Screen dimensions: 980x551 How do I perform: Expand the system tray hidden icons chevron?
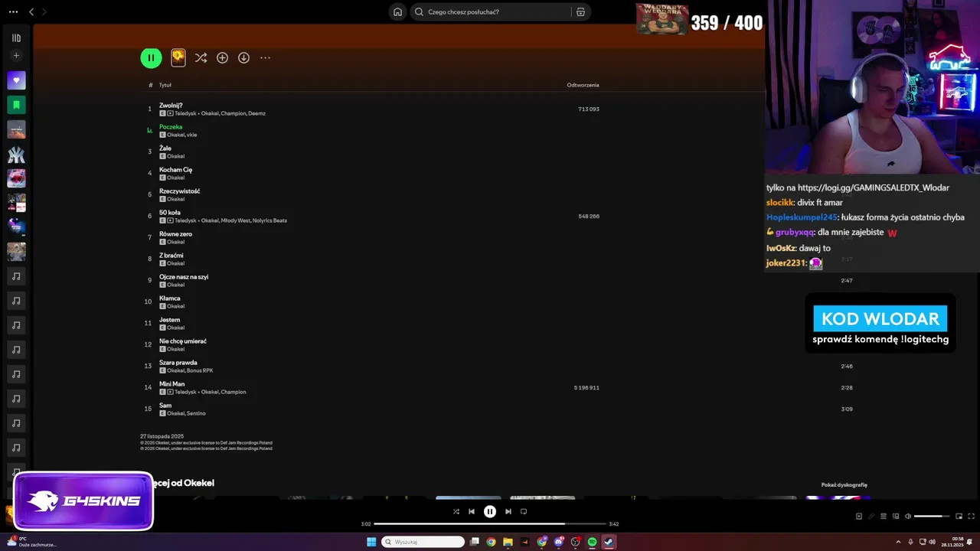tap(897, 542)
